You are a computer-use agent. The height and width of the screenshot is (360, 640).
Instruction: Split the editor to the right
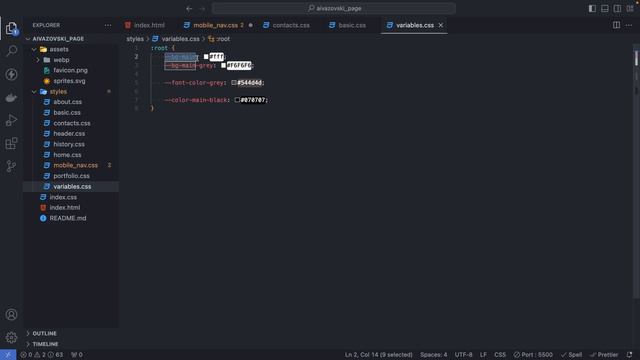616,25
